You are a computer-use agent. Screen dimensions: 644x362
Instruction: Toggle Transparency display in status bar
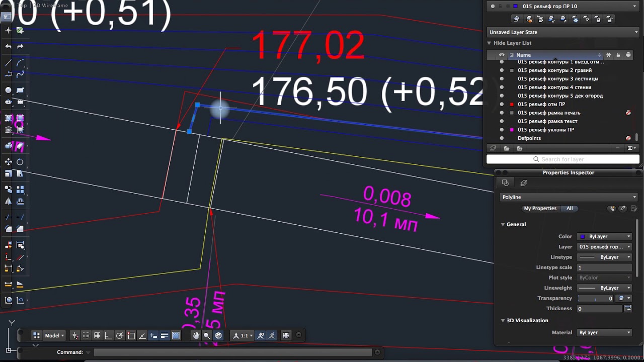point(176,335)
